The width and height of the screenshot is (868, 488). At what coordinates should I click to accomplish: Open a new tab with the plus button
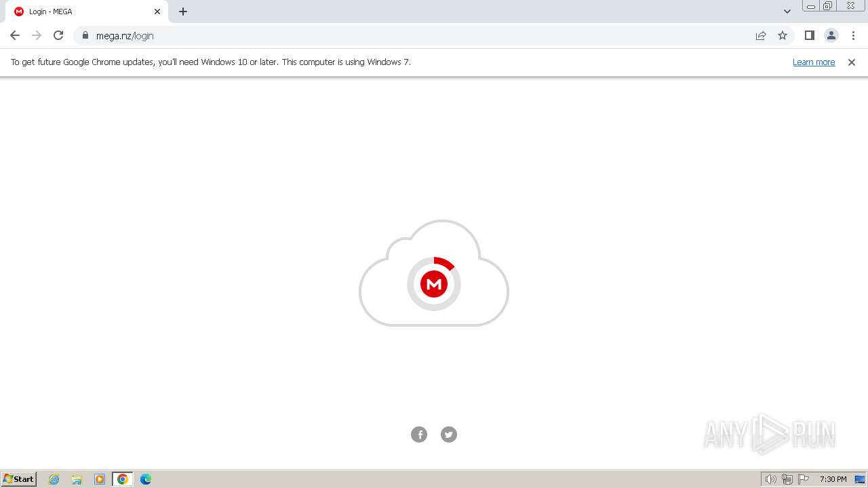click(x=183, y=12)
